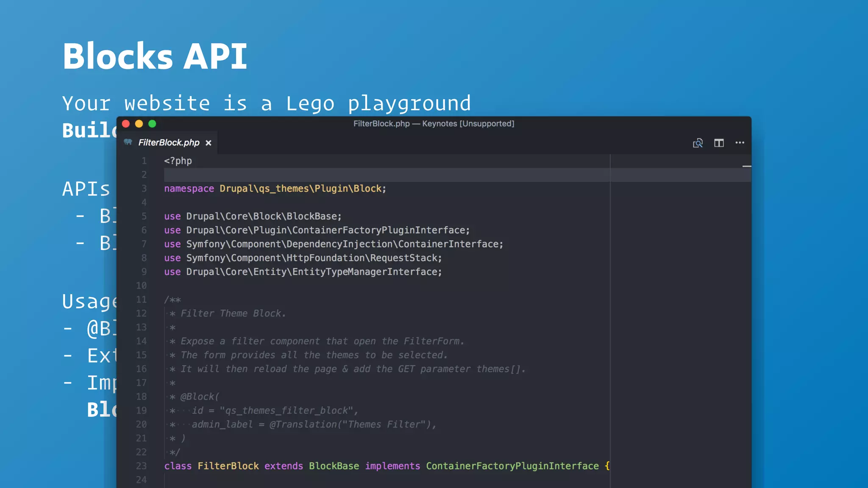Screen dimensions: 868x488
Task: Click the 'implements' keyword on line 23
Action: [x=393, y=466]
